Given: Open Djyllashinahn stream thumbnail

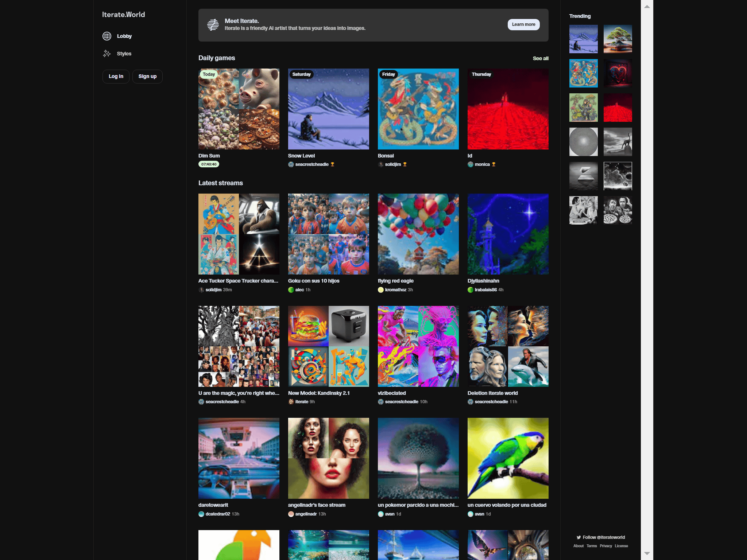Looking at the screenshot, I should pyautogui.click(x=508, y=234).
